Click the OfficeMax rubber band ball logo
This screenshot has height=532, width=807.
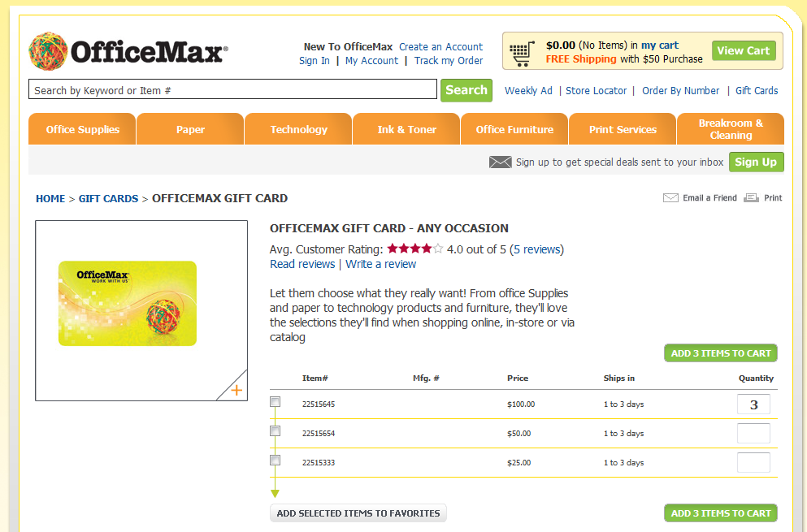point(48,51)
